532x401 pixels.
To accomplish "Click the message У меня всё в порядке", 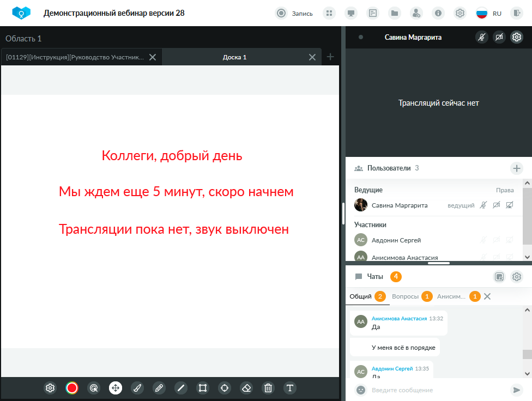I will pos(403,348).
